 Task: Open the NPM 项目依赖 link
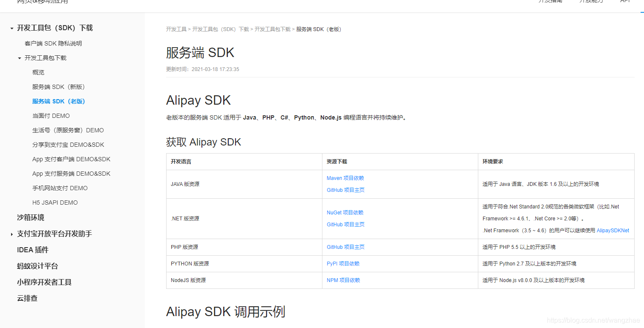click(343, 280)
